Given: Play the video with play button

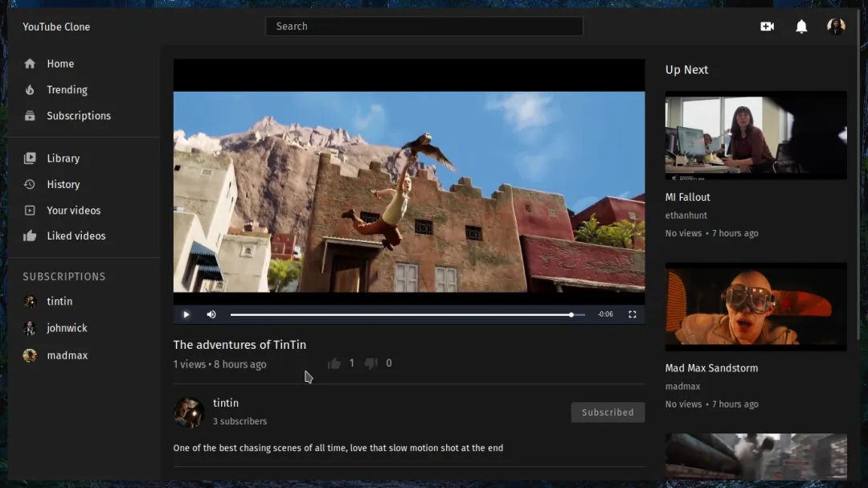Looking at the screenshot, I should (186, 314).
